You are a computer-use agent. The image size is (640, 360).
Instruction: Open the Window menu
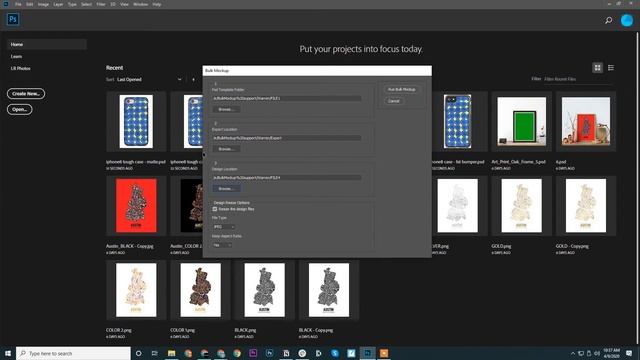[140, 4]
